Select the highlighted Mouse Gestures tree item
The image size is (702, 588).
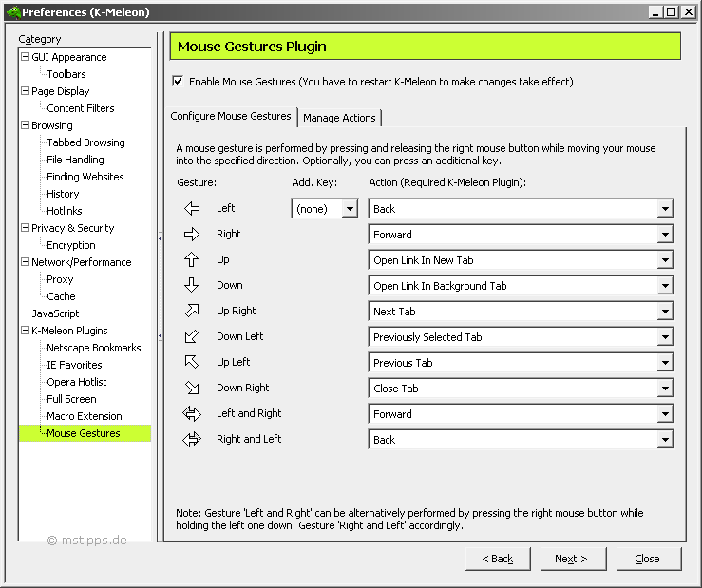(x=84, y=433)
